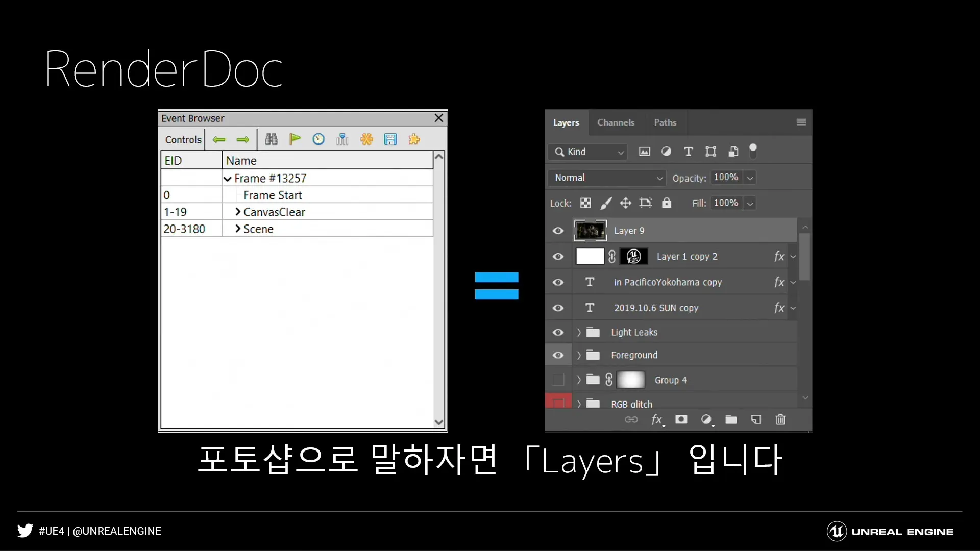This screenshot has height=551, width=980.
Task: Select the type layer filter icon
Action: [x=688, y=152]
